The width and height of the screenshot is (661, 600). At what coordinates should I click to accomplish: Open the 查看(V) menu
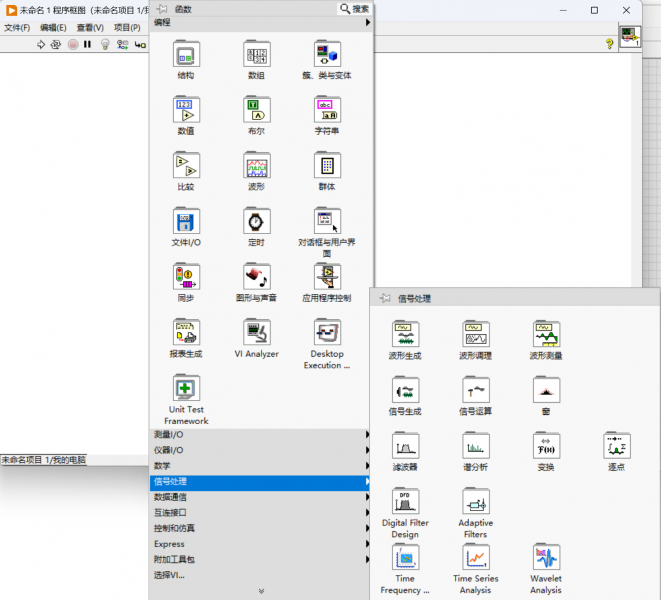click(x=90, y=28)
